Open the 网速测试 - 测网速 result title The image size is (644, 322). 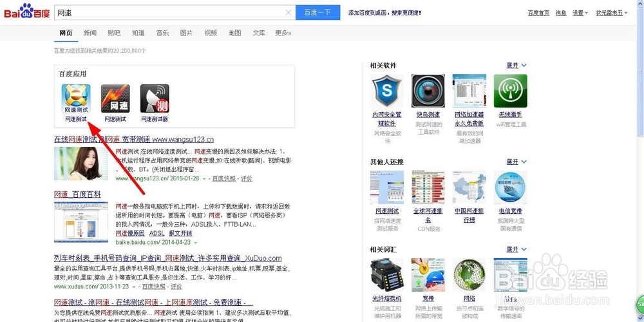coord(154,302)
